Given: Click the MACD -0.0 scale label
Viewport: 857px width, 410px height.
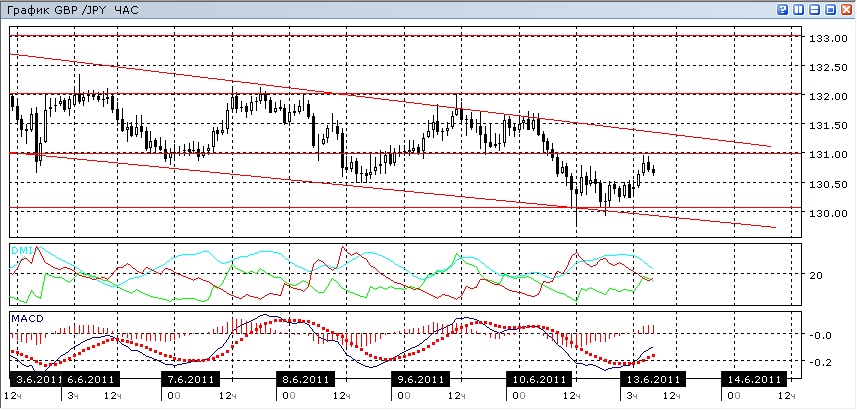Looking at the screenshot, I should [x=821, y=335].
